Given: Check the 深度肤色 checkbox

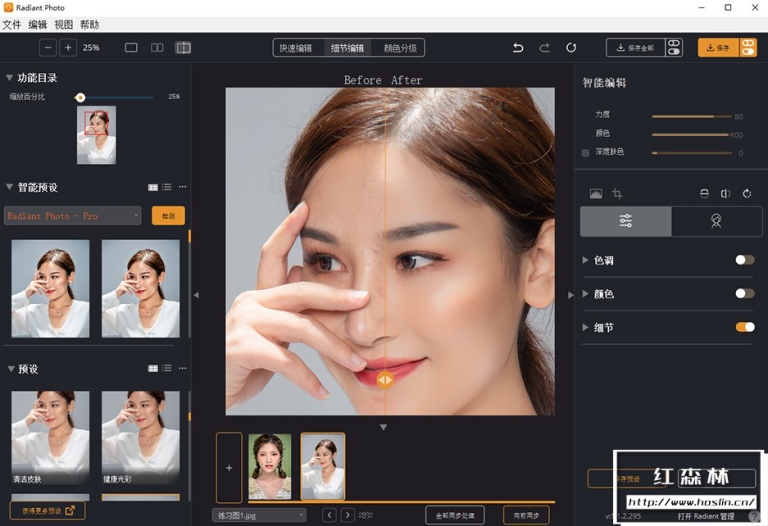Looking at the screenshot, I should point(585,153).
